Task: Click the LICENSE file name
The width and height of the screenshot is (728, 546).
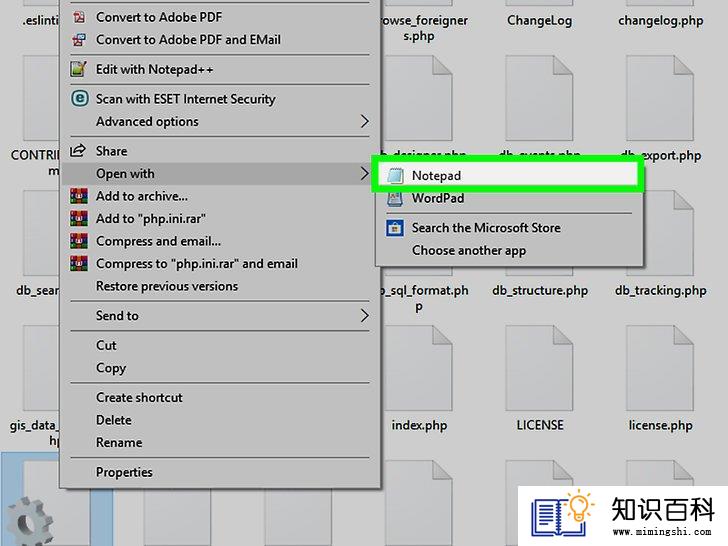Action: [x=540, y=425]
